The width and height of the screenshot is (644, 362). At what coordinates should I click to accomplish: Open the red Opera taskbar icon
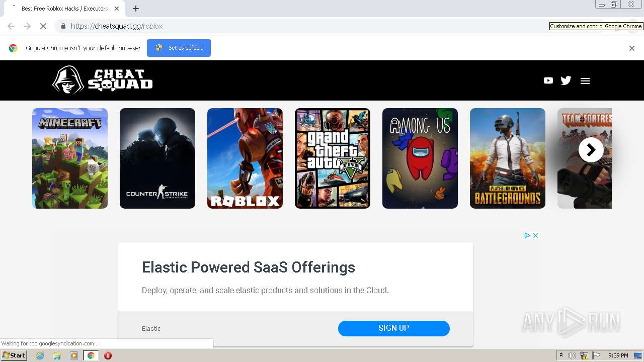[108, 355]
